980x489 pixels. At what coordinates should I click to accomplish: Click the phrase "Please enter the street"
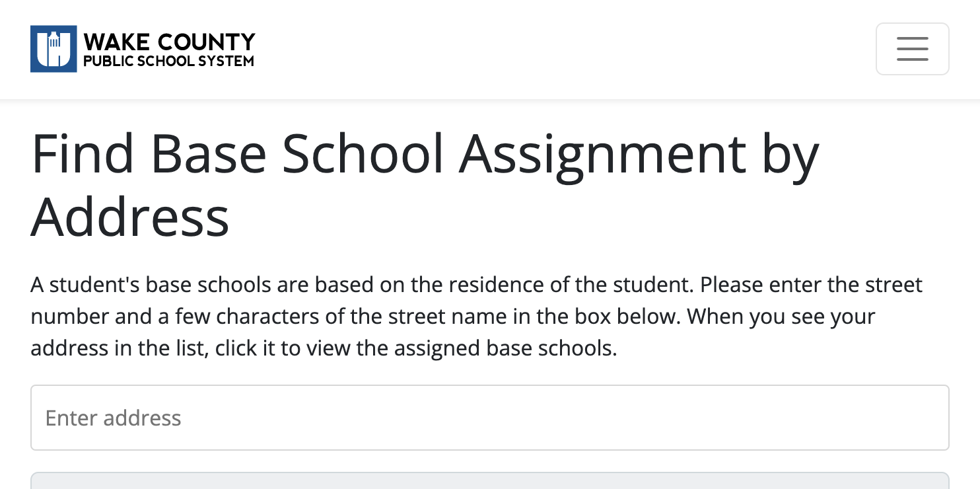(811, 285)
